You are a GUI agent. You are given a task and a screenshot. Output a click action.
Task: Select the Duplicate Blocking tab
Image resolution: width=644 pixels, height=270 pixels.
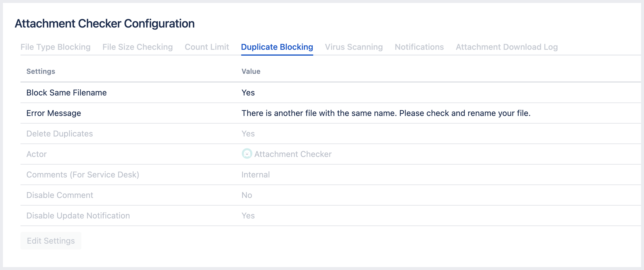[x=277, y=47]
